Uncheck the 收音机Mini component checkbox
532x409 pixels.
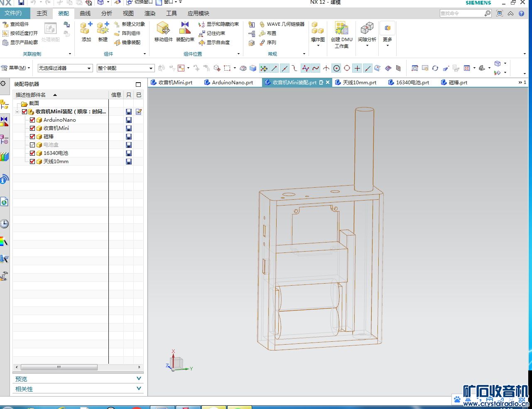pos(32,128)
